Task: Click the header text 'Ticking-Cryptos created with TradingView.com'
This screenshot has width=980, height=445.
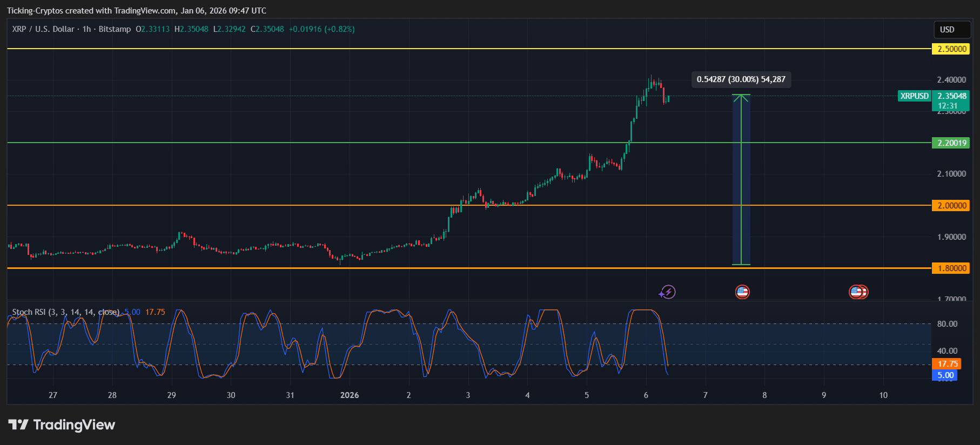Action: pos(92,11)
